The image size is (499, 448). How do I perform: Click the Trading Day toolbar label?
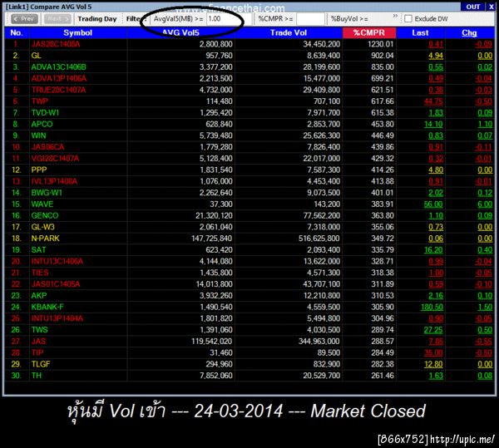[x=97, y=19]
